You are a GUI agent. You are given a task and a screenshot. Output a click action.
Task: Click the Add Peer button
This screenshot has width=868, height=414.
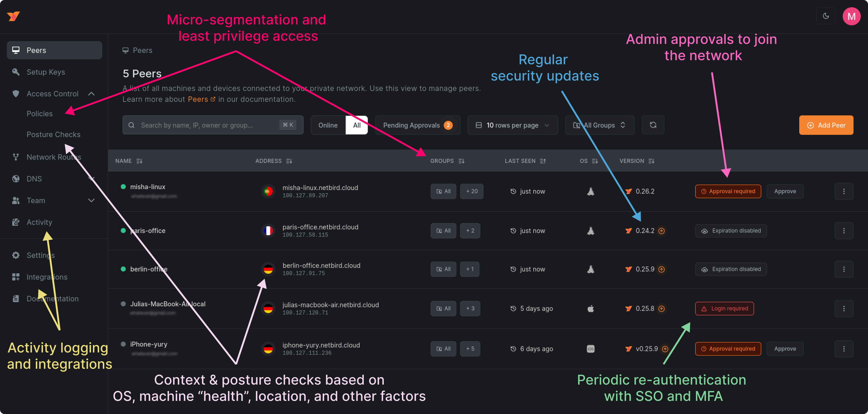(x=826, y=125)
